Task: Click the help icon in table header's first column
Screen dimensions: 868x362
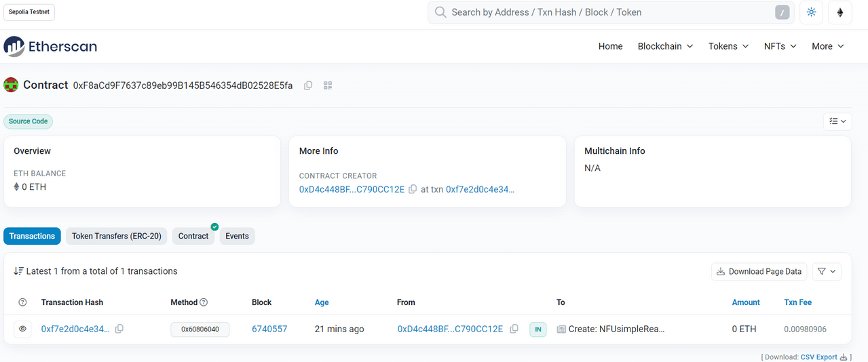Action: pyautogui.click(x=22, y=302)
